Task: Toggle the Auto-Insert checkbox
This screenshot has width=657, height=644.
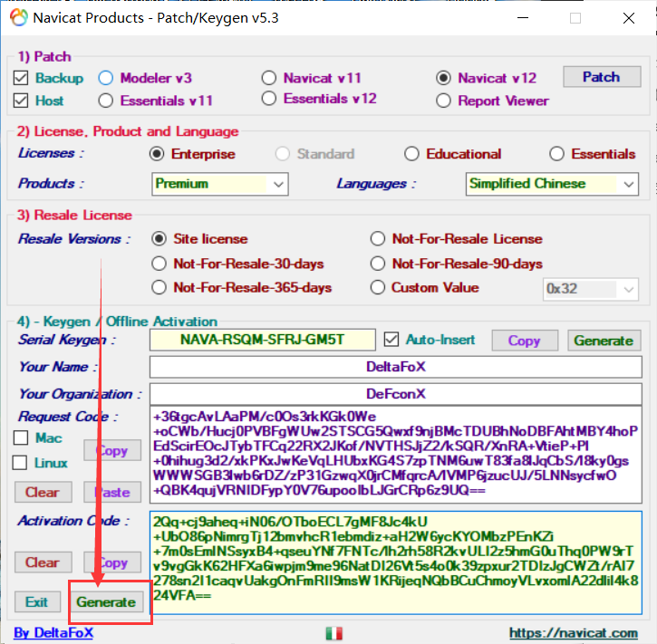Action: [x=391, y=340]
